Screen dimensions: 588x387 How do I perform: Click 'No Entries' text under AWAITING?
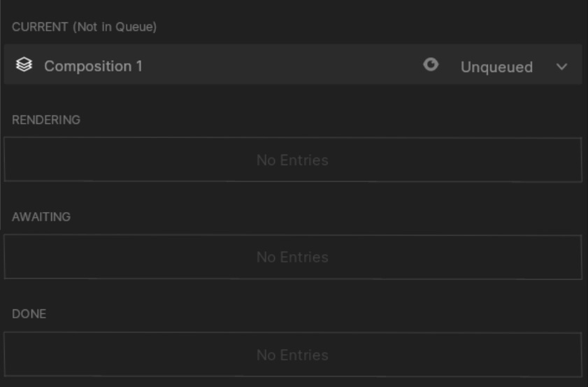click(x=292, y=258)
